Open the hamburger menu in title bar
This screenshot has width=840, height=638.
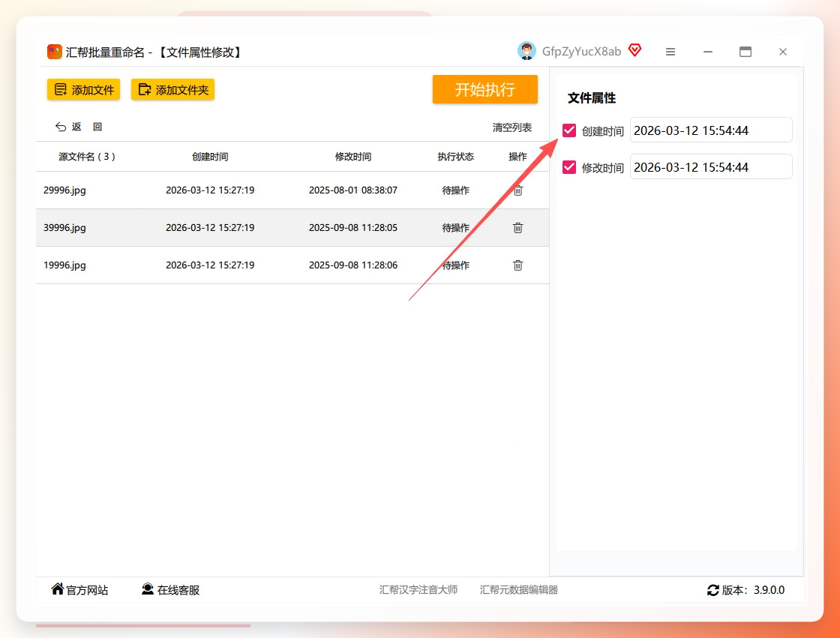[x=670, y=52]
